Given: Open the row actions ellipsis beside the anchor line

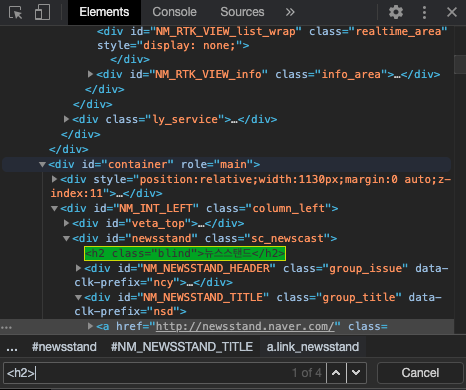Looking at the screenshot, I should tap(6, 327).
